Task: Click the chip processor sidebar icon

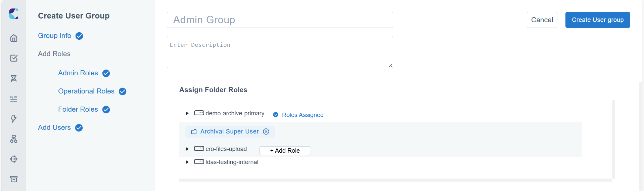Action: [14, 159]
